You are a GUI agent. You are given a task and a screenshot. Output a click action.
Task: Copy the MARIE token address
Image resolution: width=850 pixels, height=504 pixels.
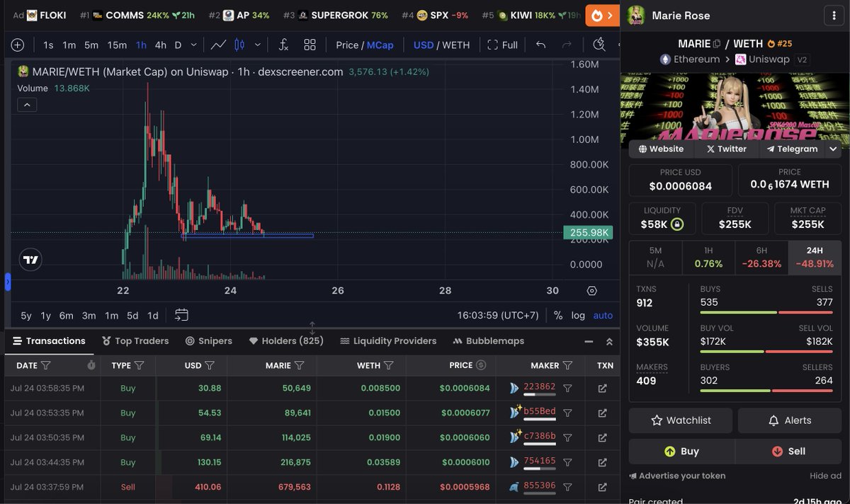click(x=717, y=44)
